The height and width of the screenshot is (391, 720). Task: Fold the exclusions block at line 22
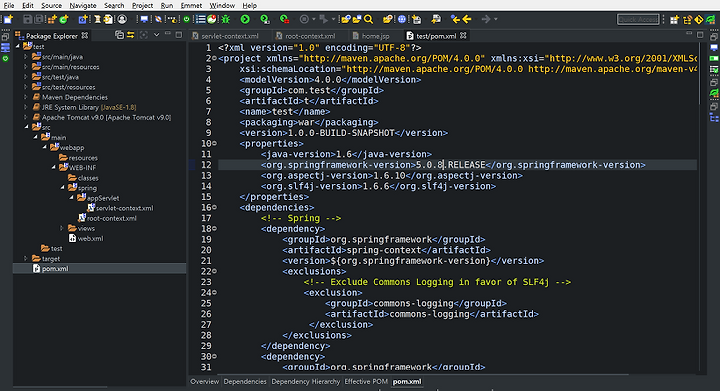(214, 271)
